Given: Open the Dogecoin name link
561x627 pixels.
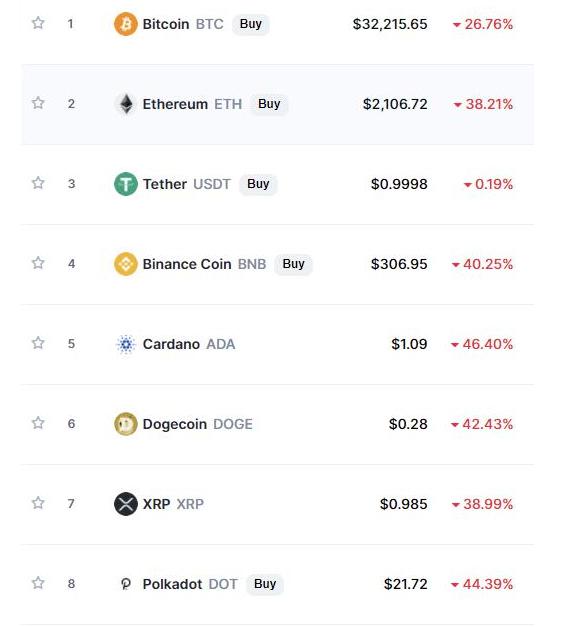Looking at the screenshot, I should pyautogui.click(x=175, y=424).
